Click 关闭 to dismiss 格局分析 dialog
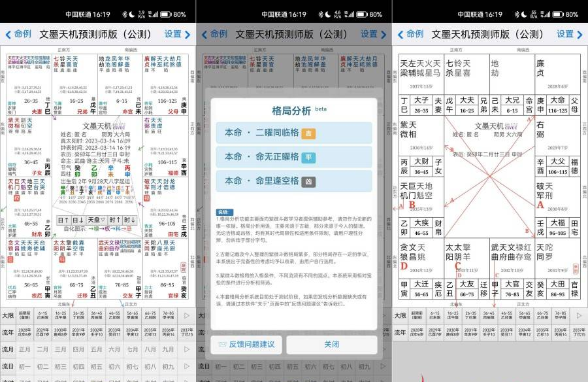Image resolution: width=588 pixels, height=382 pixels. 332,345
